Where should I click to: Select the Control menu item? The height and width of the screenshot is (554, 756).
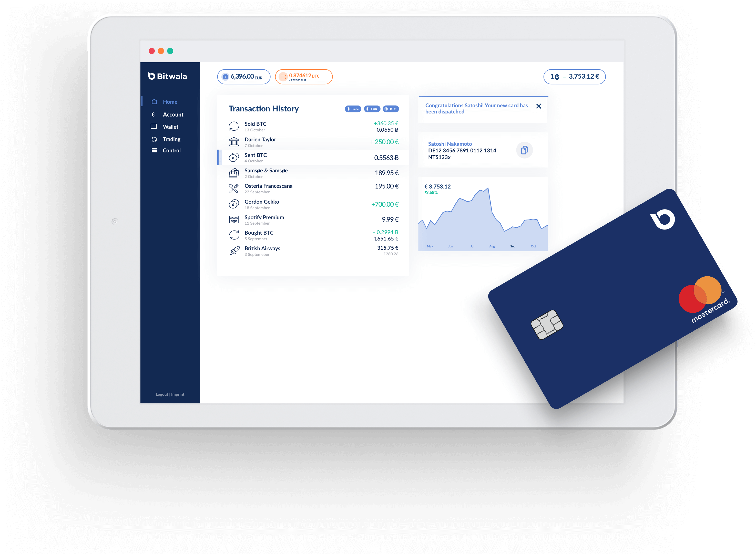pyautogui.click(x=171, y=150)
